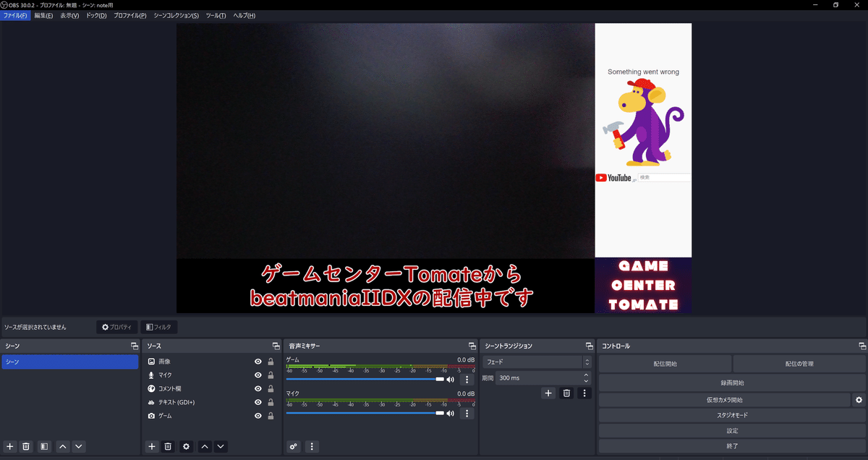Screen dimensions: 868x460
Task: Mute the ゲーム audio channel speaker icon
Action: [450, 379]
